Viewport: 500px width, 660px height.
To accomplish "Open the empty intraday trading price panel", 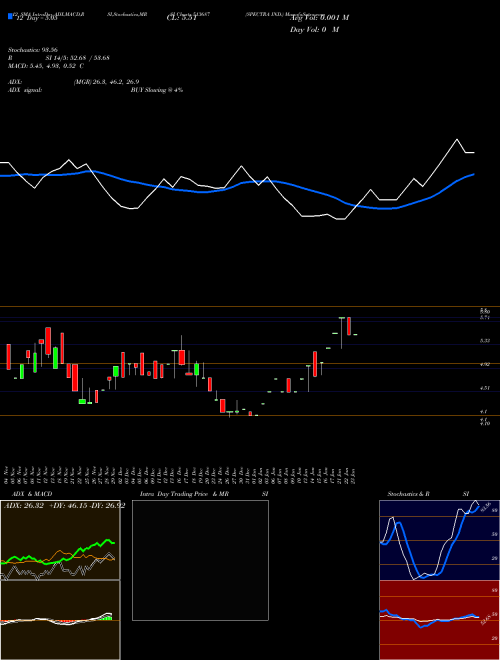I will [200, 560].
